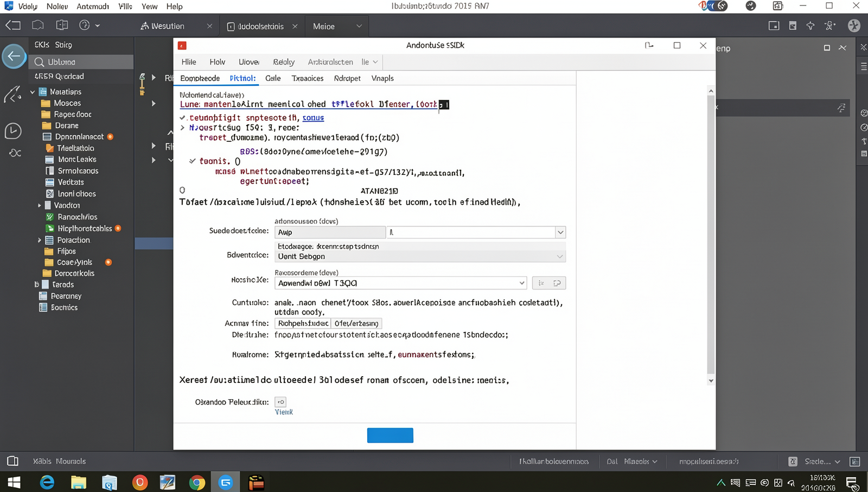The image size is (868, 492).
Task: Click second icon button right of Aovıendwi dropdown
Action: [557, 283]
